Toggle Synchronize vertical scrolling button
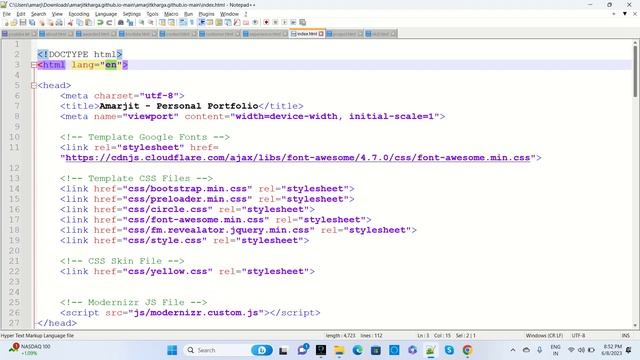 (162, 22)
